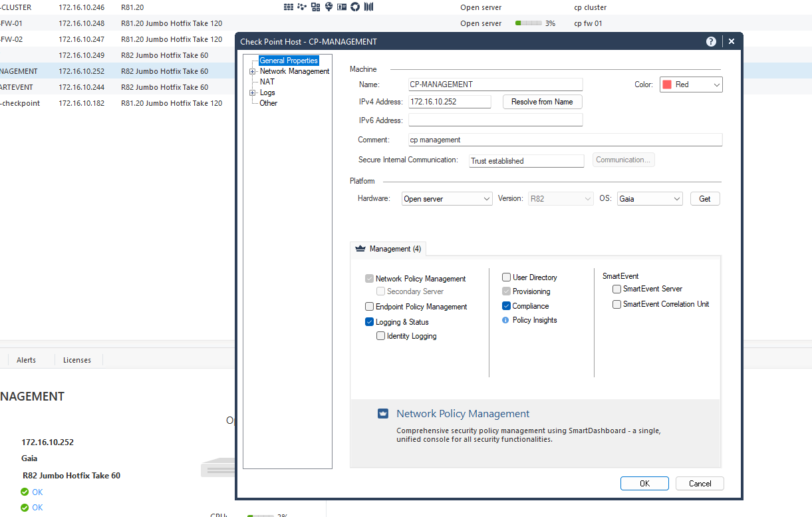
Task: Close the Check Point Host dialog
Action: (732, 41)
